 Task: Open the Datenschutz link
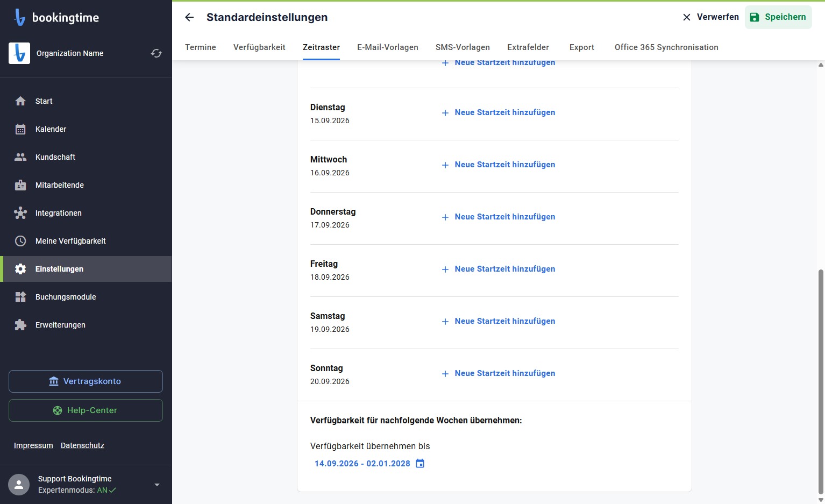(x=82, y=445)
